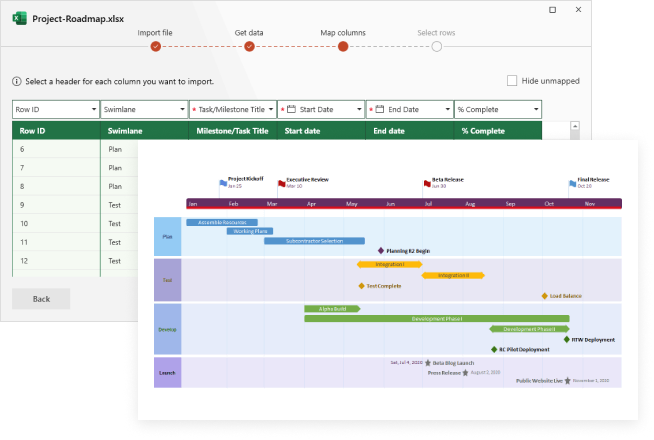Click the table scrollbar up arrow
This screenshot has height=440, width=654.
575,128
